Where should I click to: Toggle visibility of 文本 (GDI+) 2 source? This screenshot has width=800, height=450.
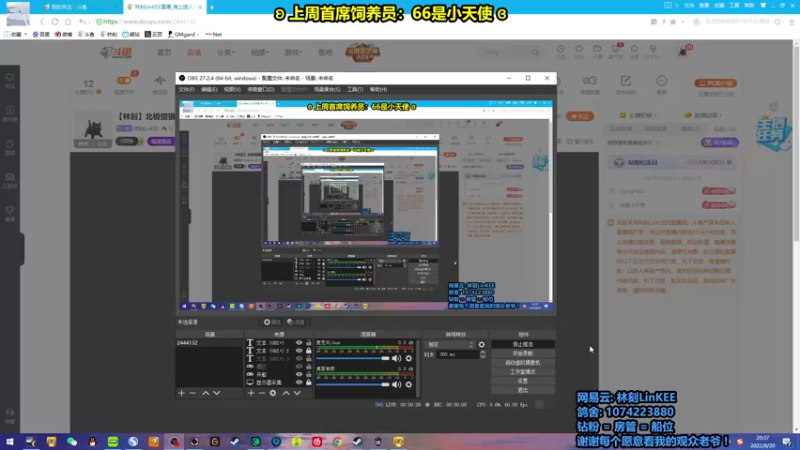click(299, 351)
